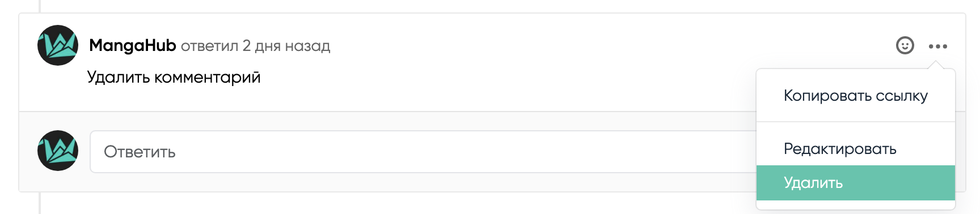Click the avatar beside the reply field
This screenshot has width=980, height=214.
(58, 151)
